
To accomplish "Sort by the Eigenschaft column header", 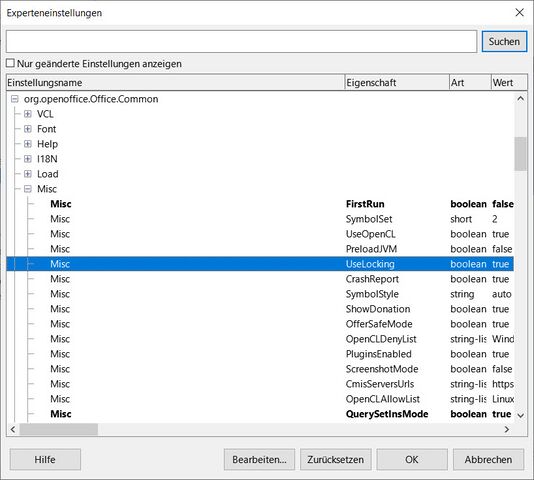I will 397,83.
